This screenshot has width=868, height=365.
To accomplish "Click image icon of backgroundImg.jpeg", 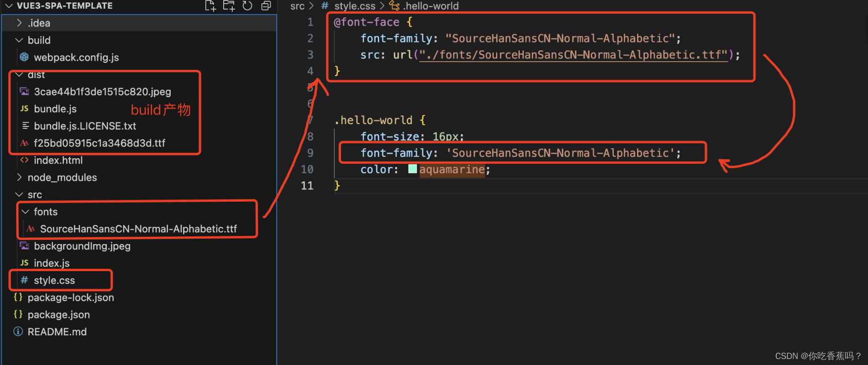I will (x=24, y=246).
